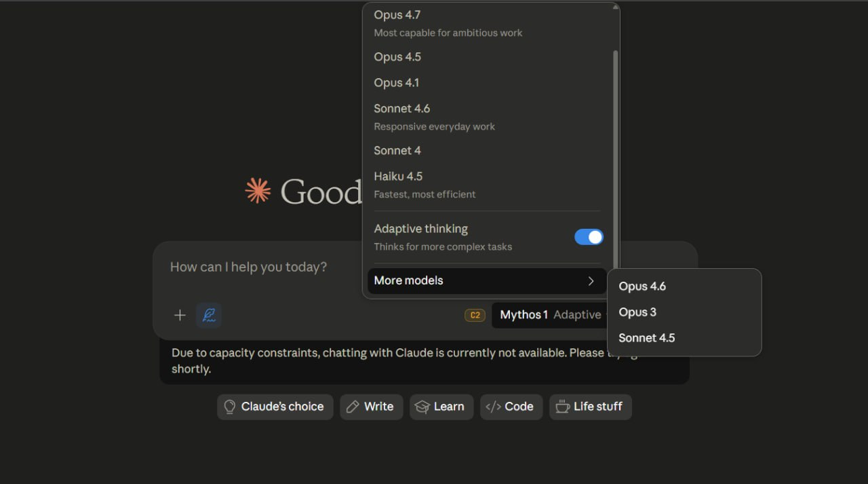The height and width of the screenshot is (484, 868).
Task: Click the code brackets icon on Code chip
Action: coord(494,407)
